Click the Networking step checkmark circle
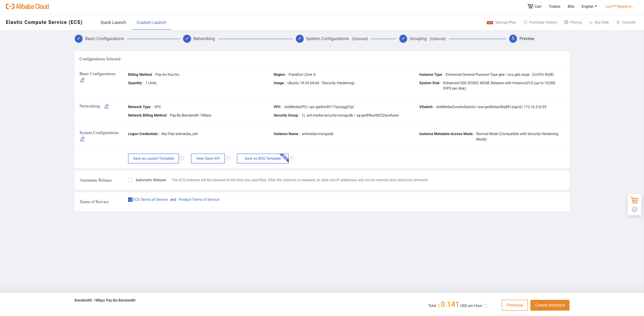The height and width of the screenshot is (316, 644). [x=187, y=39]
